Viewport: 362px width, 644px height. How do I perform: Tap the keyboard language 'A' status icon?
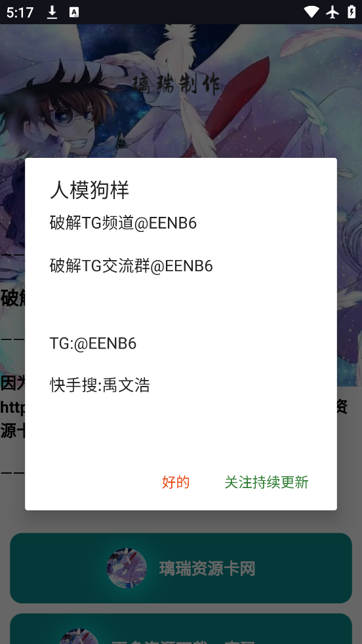pos(74,12)
